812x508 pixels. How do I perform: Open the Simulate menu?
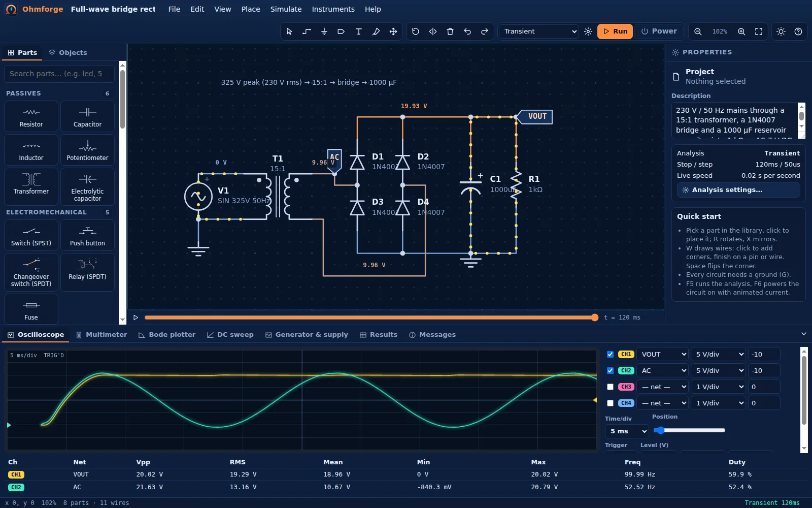point(286,9)
